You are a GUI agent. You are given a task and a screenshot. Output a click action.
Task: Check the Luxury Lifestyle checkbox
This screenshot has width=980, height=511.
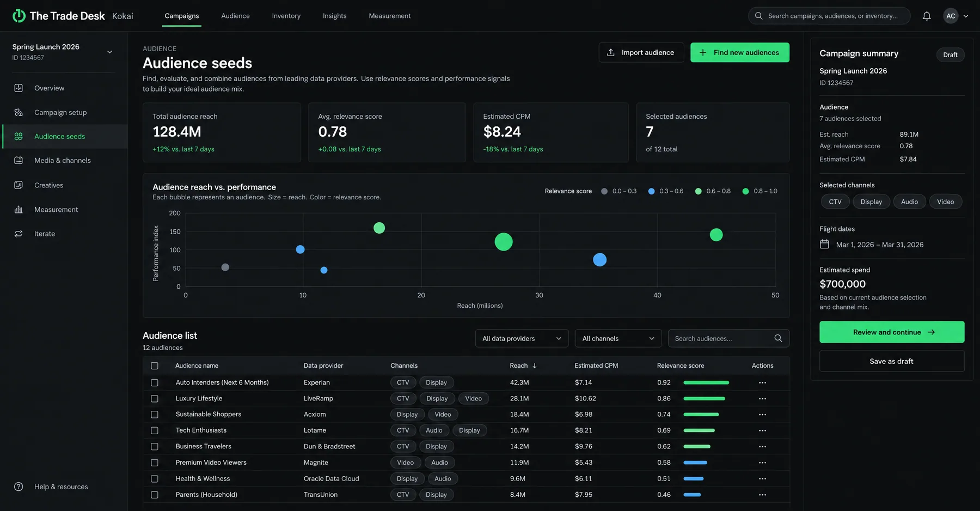coord(155,399)
